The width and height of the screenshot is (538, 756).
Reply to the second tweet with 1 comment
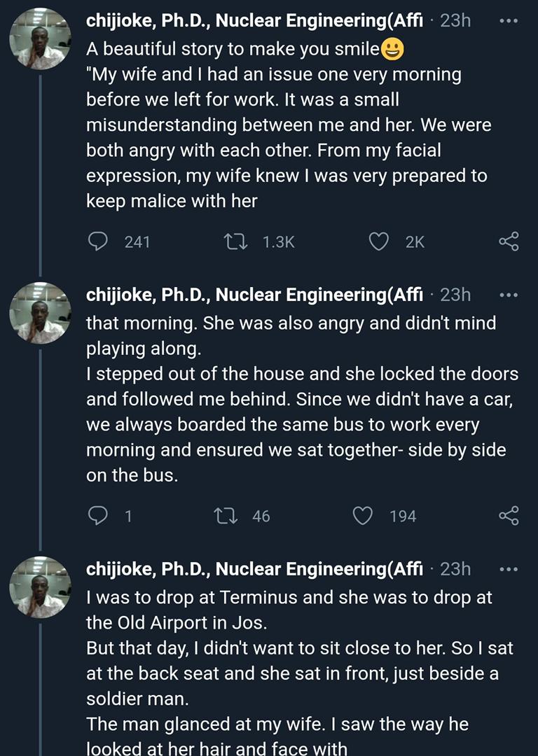[x=98, y=516]
